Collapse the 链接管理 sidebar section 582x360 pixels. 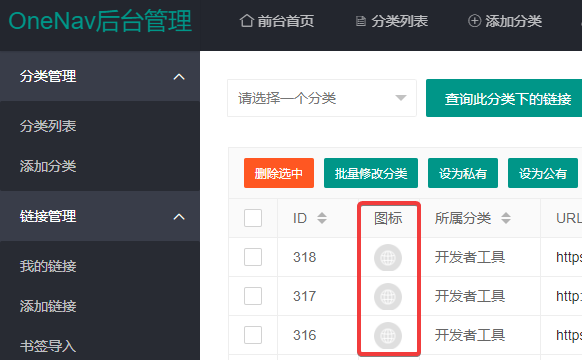click(x=100, y=216)
